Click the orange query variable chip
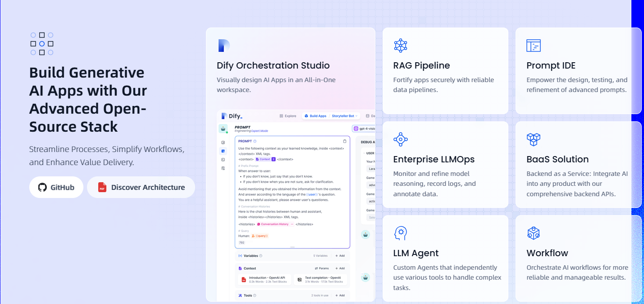 point(260,236)
